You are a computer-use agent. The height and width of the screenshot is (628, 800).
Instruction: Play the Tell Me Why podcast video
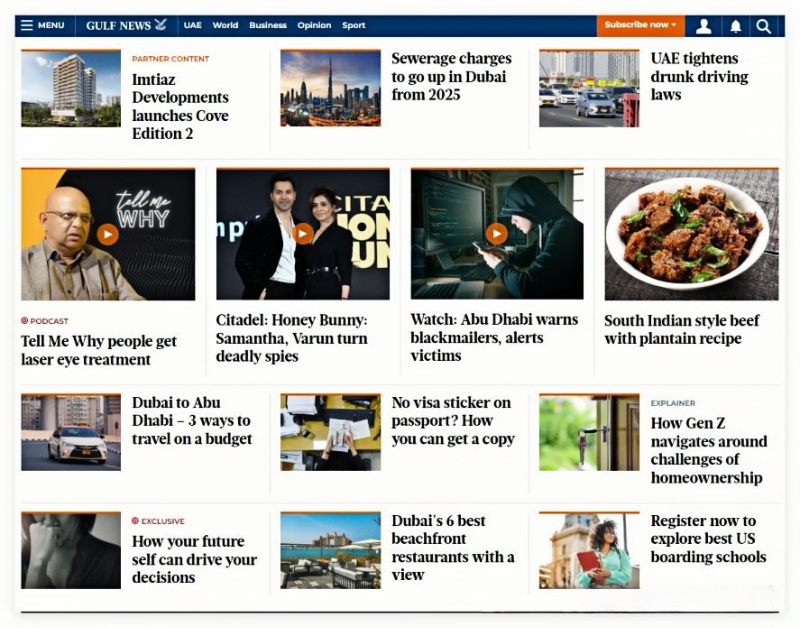pos(107,234)
